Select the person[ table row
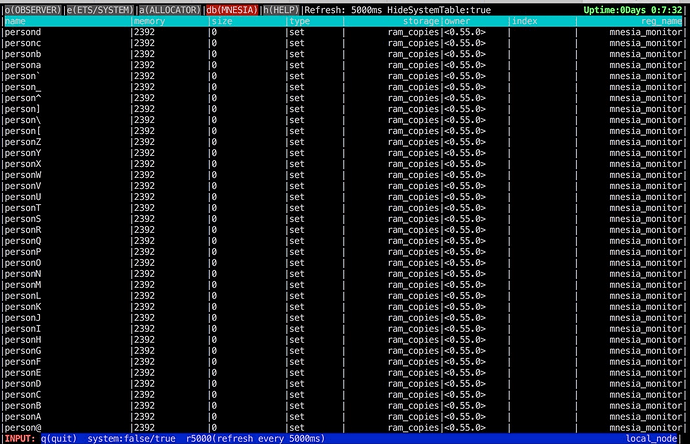This screenshot has height=444, width=690. [x=343, y=131]
